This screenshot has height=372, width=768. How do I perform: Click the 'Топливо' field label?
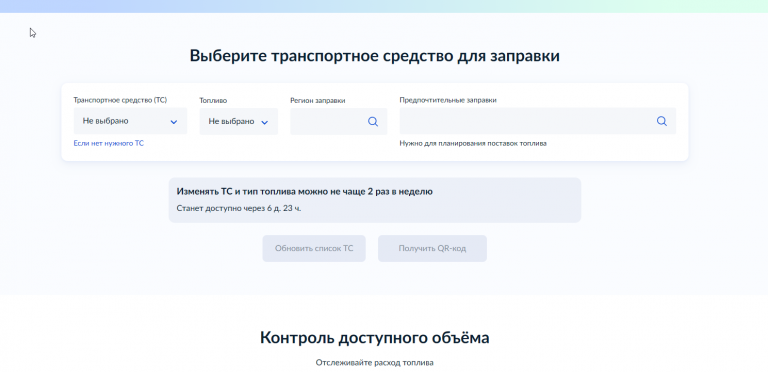pos(213,100)
